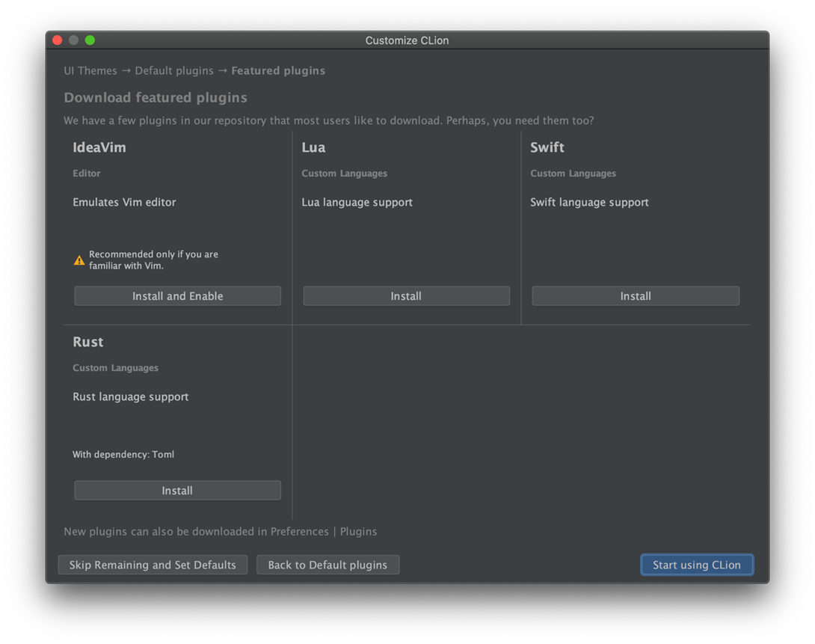Screen dimensions: 815x644
Task: Click the 'Editor' category label under IdeaVim
Action: 87,173
